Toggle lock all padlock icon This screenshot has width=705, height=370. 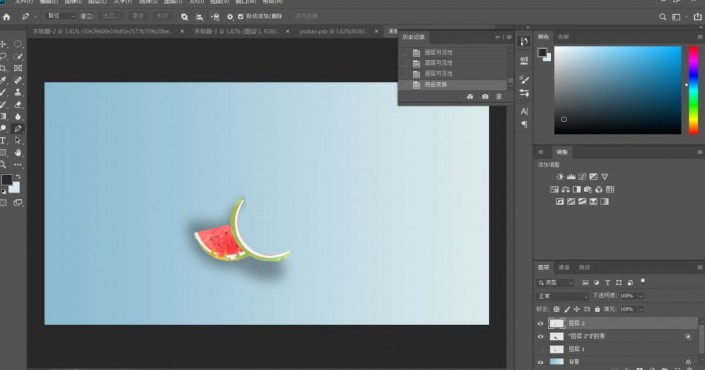click(597, 309)
